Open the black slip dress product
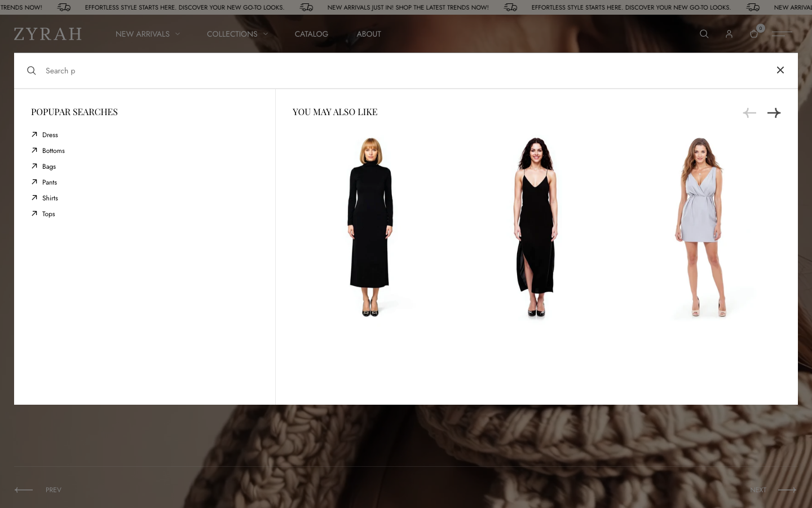 coord(536,227)
